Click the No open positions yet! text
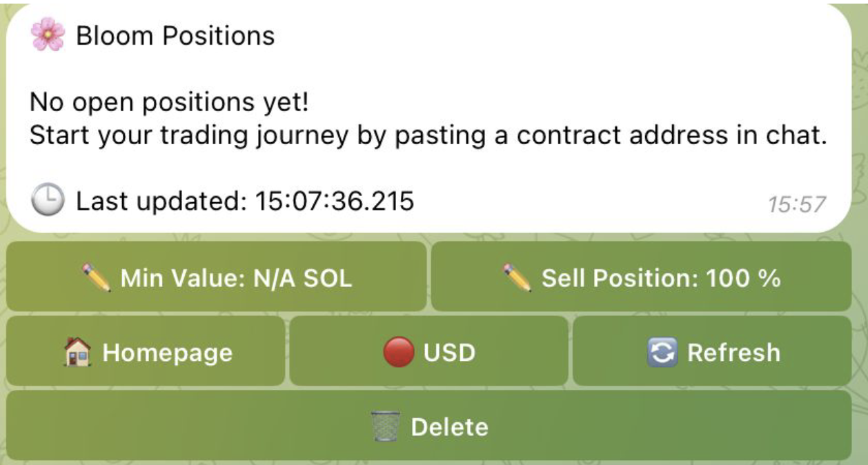 pos(170,103)
